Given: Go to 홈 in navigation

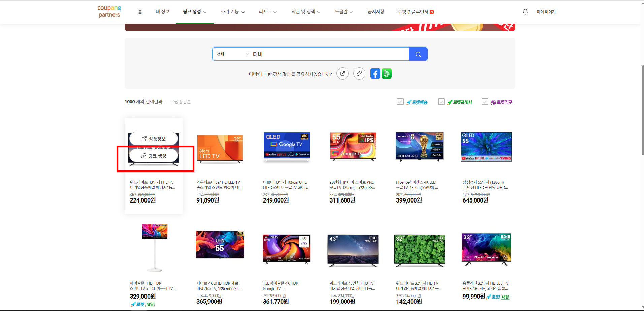Looking at the screenshot, I should coord(140,12).
